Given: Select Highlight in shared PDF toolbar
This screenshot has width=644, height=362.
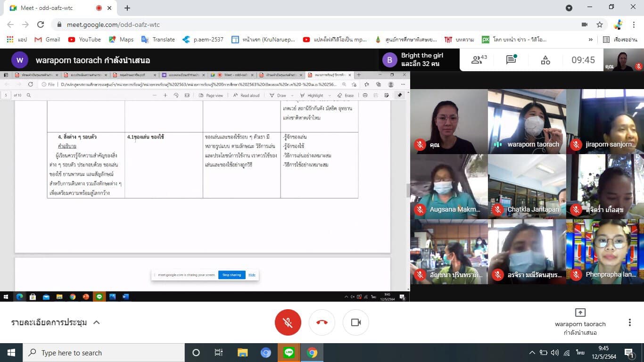Looking at the screenshot, I should [x=312, y=95].
